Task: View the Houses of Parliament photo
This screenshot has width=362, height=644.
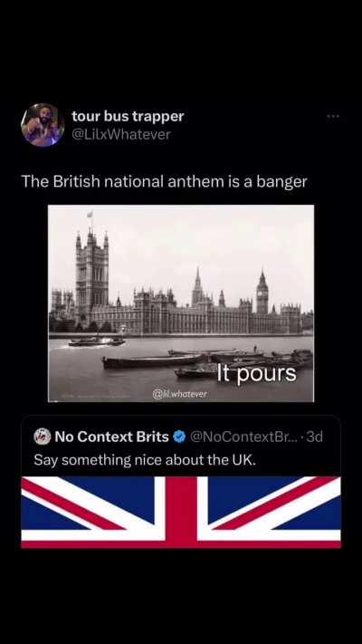Action: [181, 303]
